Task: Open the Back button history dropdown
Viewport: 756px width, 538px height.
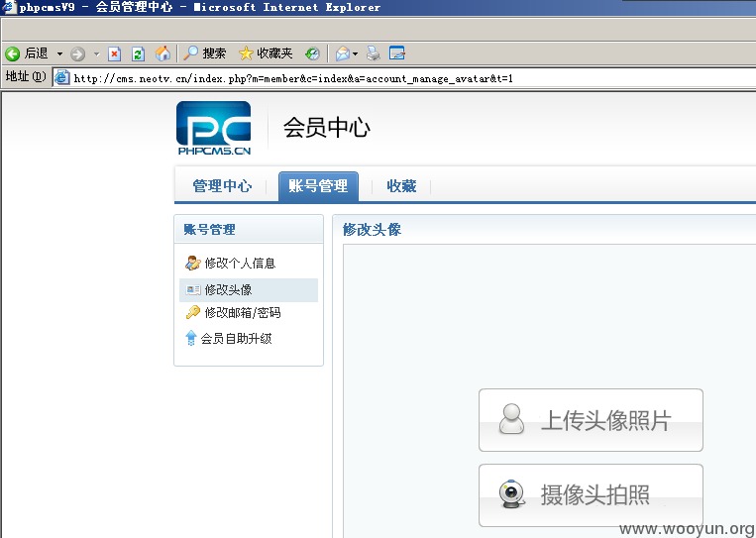Action: click(59, 54)
